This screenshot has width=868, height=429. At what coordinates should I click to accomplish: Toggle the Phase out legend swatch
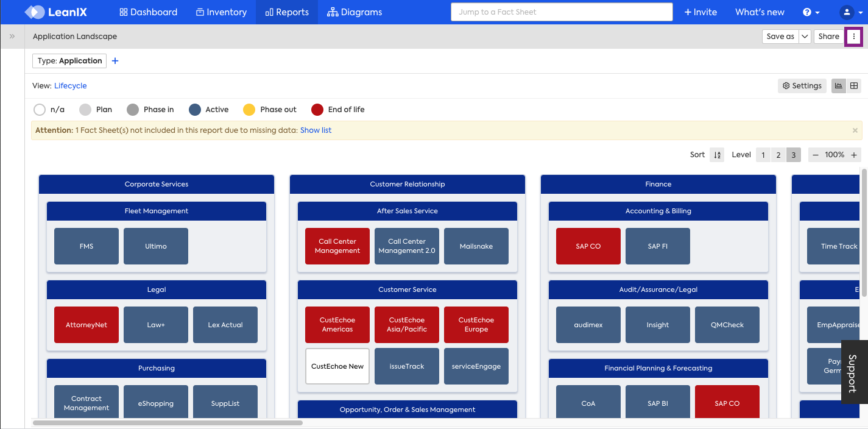(x=249, y=110)
